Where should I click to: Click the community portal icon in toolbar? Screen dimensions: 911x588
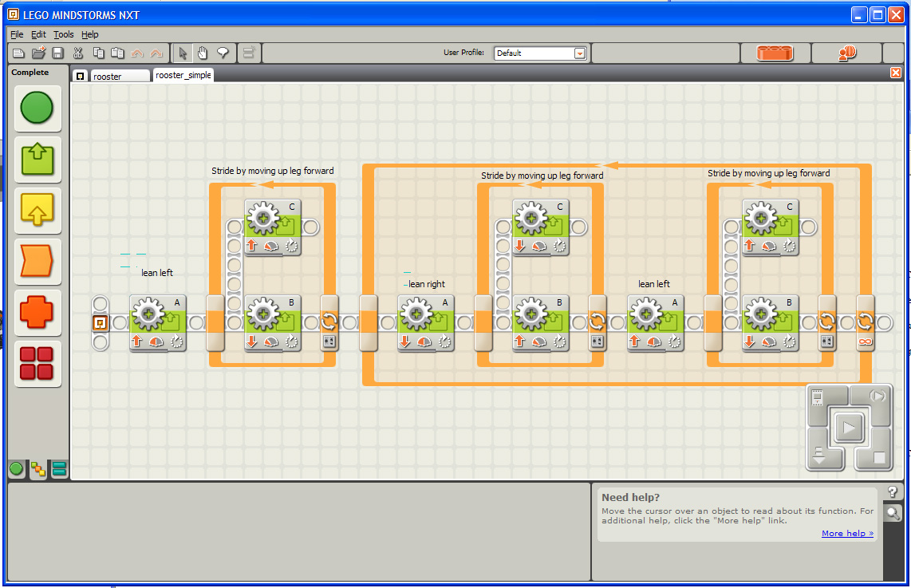(x=846, y=53)
